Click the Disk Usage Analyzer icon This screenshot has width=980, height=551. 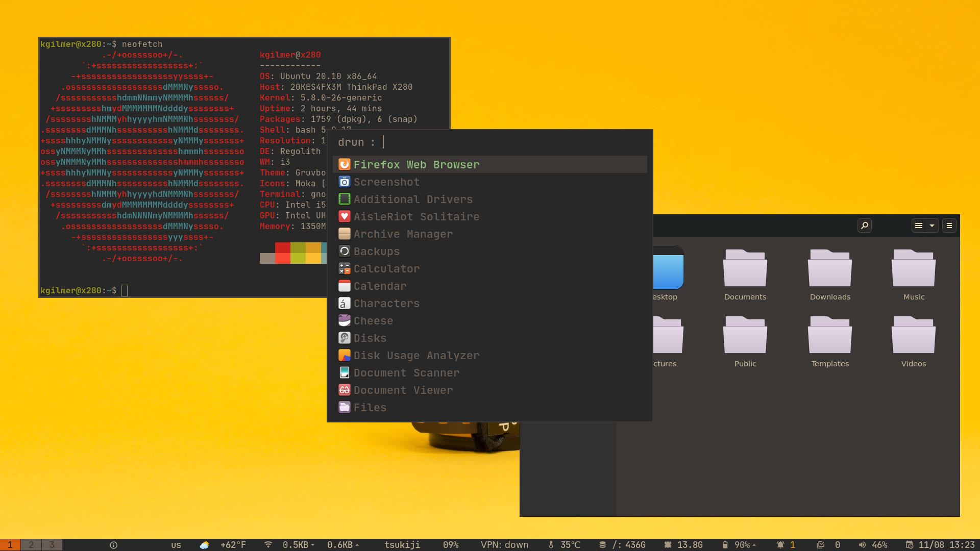[345, 356]
